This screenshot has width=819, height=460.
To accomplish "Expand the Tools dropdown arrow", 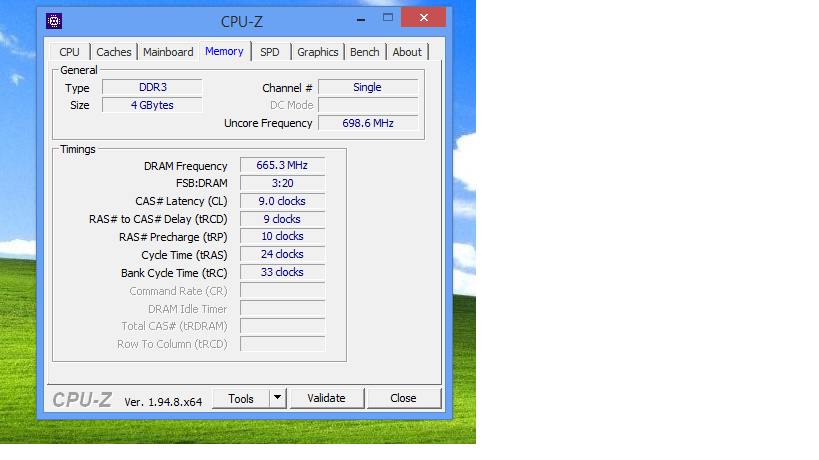I will tap(278, 398).
